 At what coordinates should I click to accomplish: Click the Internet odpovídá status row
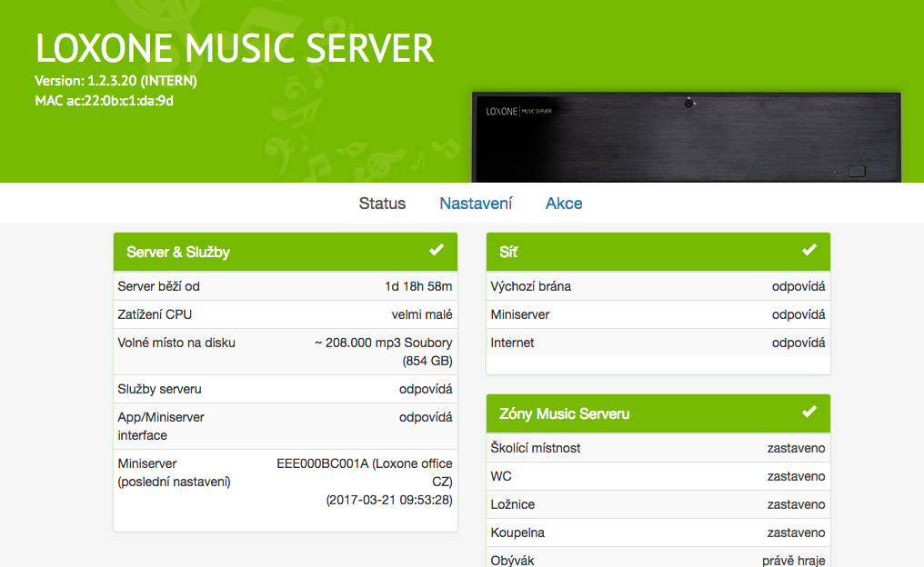tap(655, 343)
